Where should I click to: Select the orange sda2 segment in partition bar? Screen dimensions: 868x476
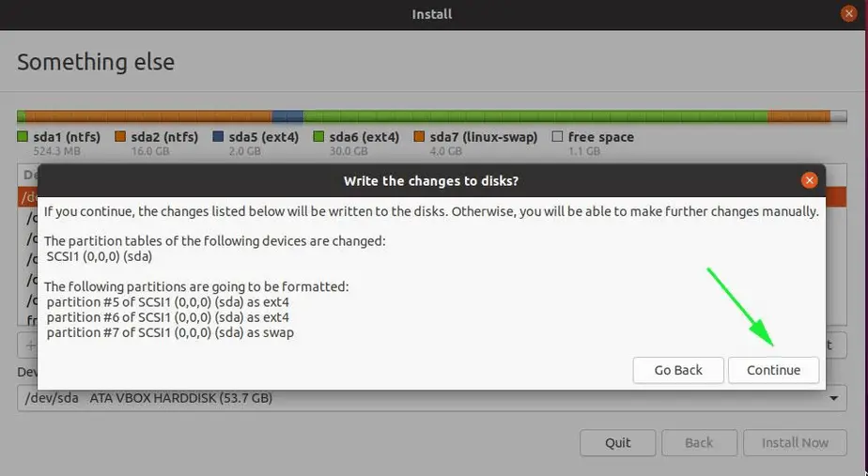coord(148,116)
